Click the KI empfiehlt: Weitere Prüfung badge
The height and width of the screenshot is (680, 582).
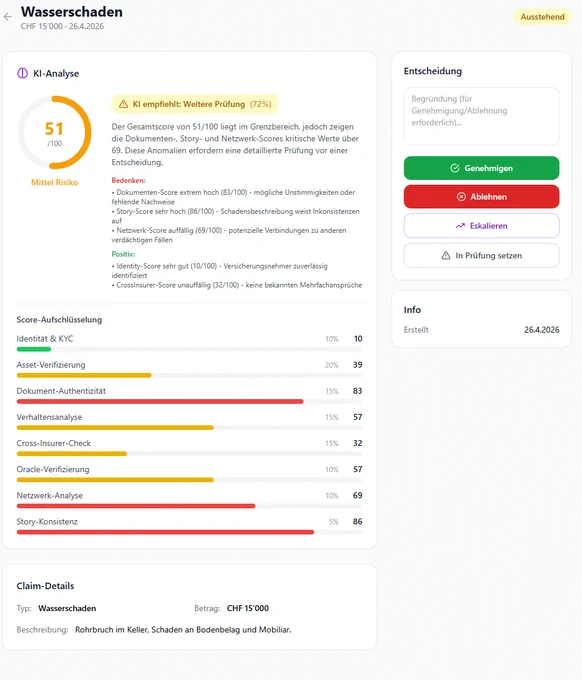195,104
